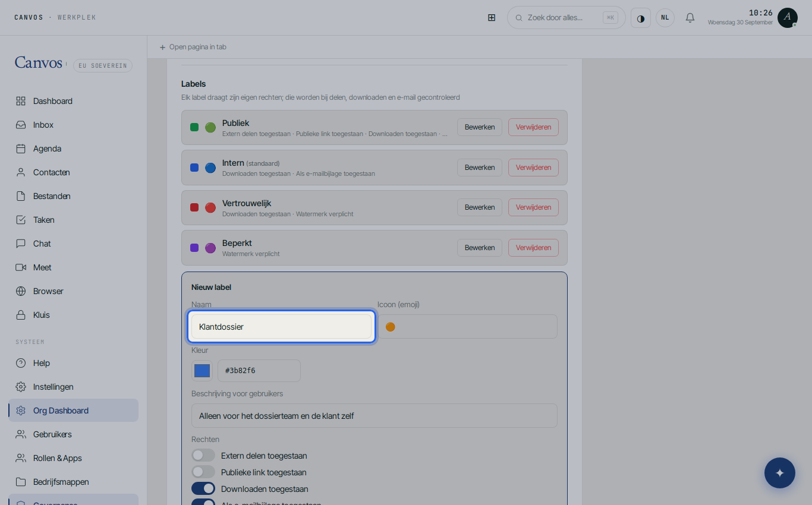Open Org Dashboard in the sidebar
812x505 pixels.
pos(74,411)
